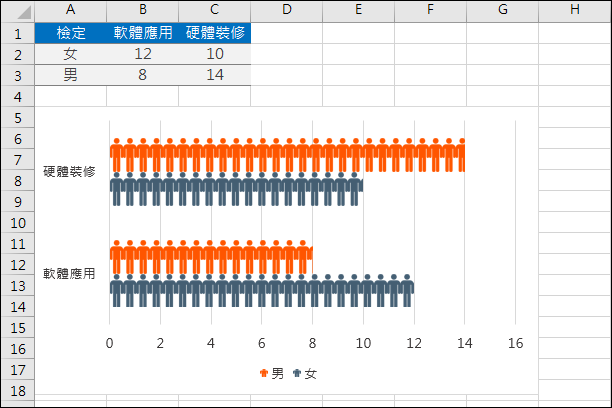Image resolution: width=612 pixels, height=408 pixels.
Task: Select column B header
Action: point(142,11)
